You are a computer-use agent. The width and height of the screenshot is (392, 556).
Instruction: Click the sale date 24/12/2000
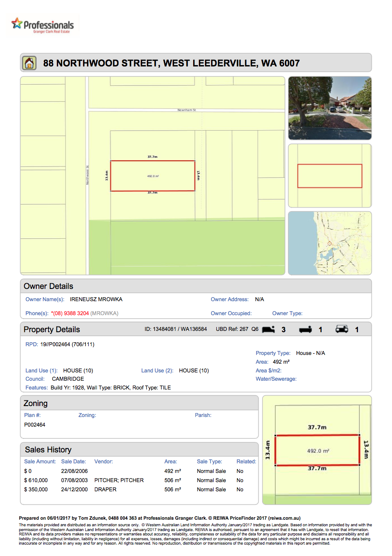[74, 490]
